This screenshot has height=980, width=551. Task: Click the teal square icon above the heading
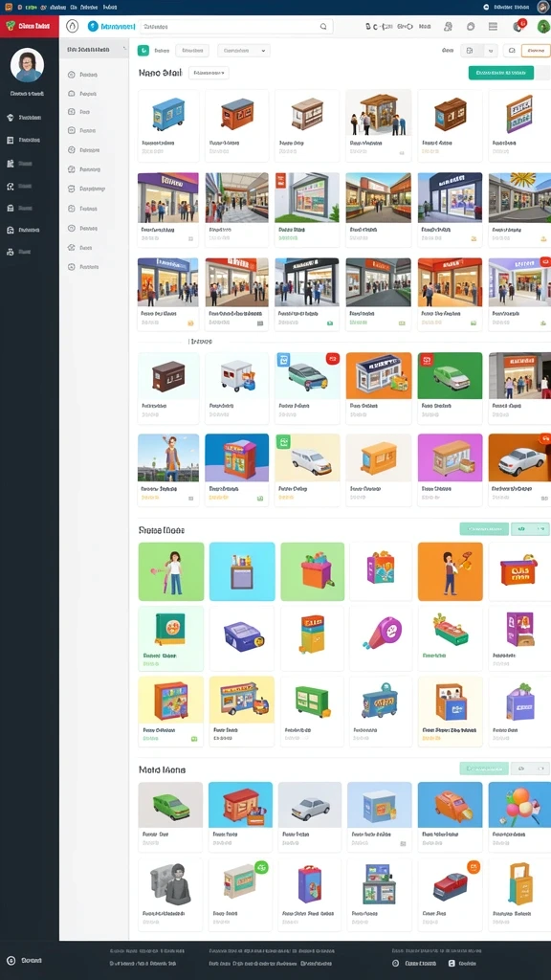click(143, 51)
